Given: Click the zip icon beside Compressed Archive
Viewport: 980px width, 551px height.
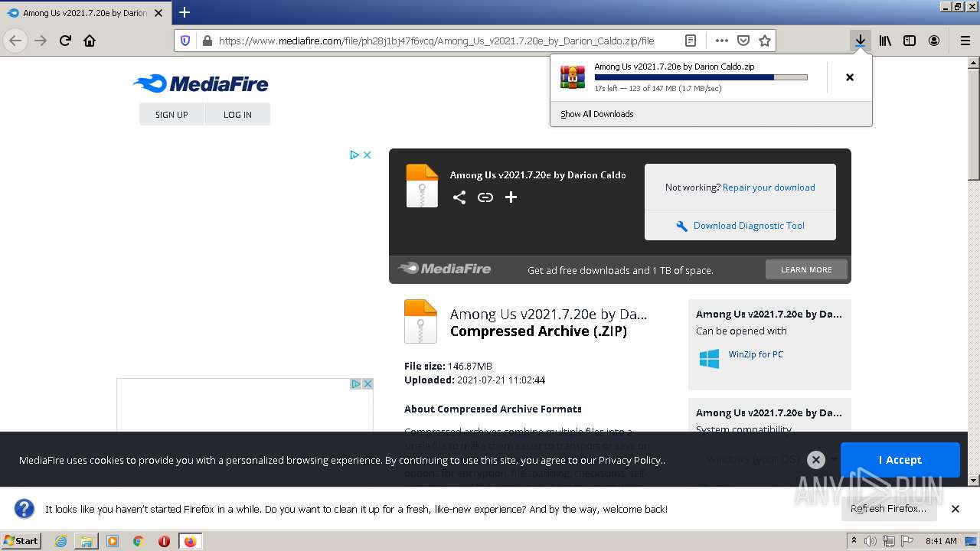Looking at the screenshot, I should [420, 321].
